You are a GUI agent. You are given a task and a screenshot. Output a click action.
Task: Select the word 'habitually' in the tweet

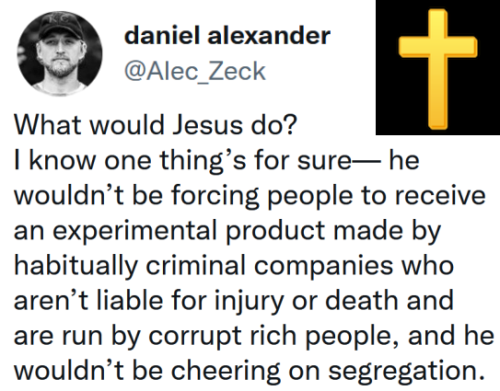pyautogui.click(x=76, y=266)
